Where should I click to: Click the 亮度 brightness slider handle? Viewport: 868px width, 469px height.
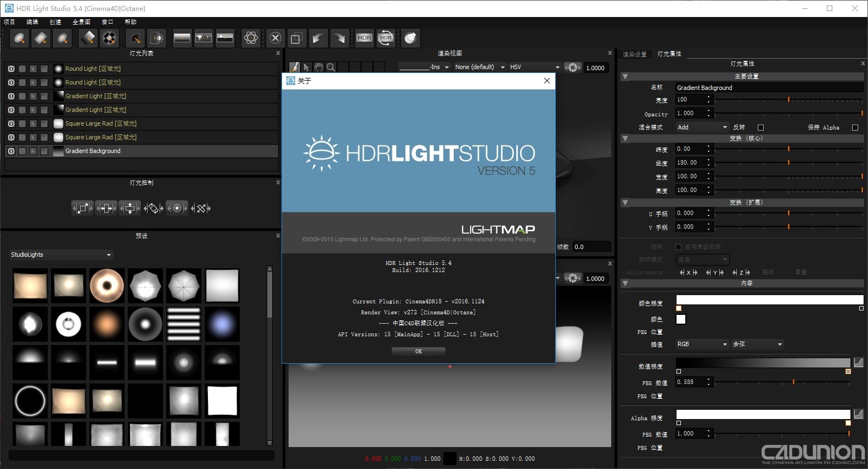(788, 100)
